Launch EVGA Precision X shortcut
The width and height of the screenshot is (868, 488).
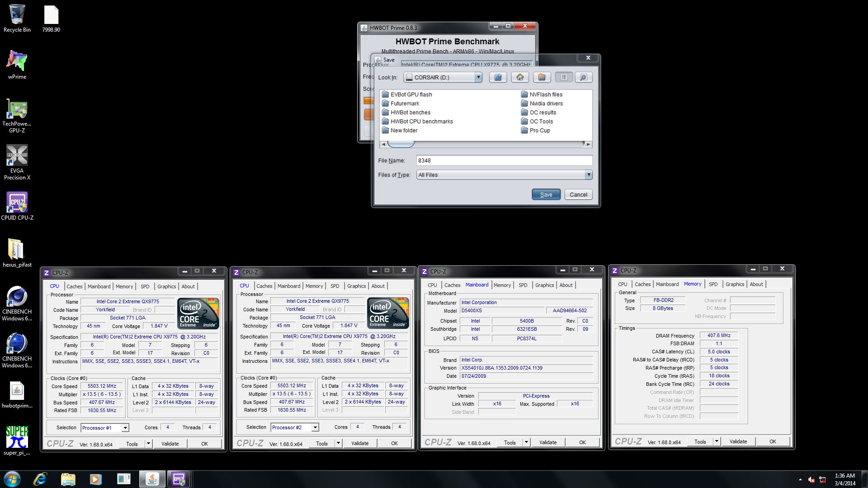tap(17, 162)
